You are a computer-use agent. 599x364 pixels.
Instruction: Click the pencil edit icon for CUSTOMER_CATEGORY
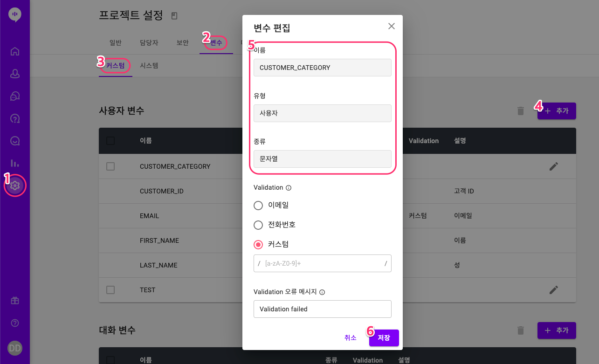553,166
